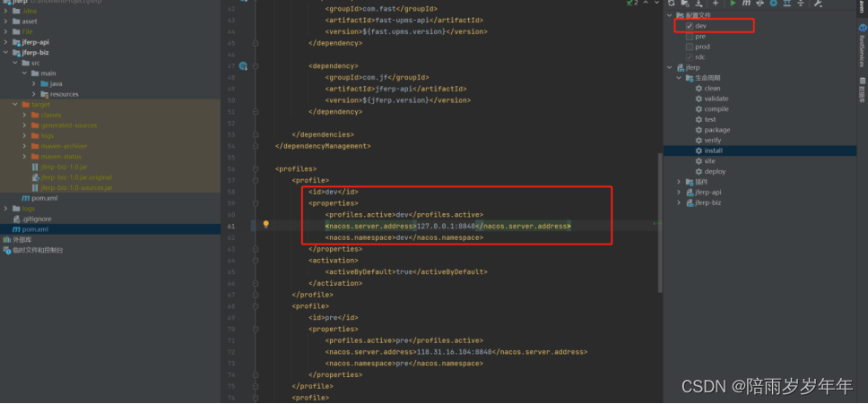
Task: Select jferp-biz-1.0.jar.original file
Action: pyautogui.click(x=76, y=177)
